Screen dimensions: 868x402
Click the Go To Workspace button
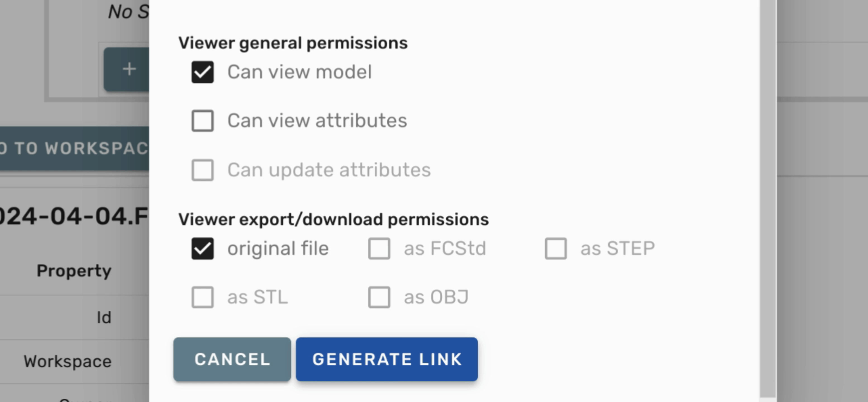(x=74, y=149)
